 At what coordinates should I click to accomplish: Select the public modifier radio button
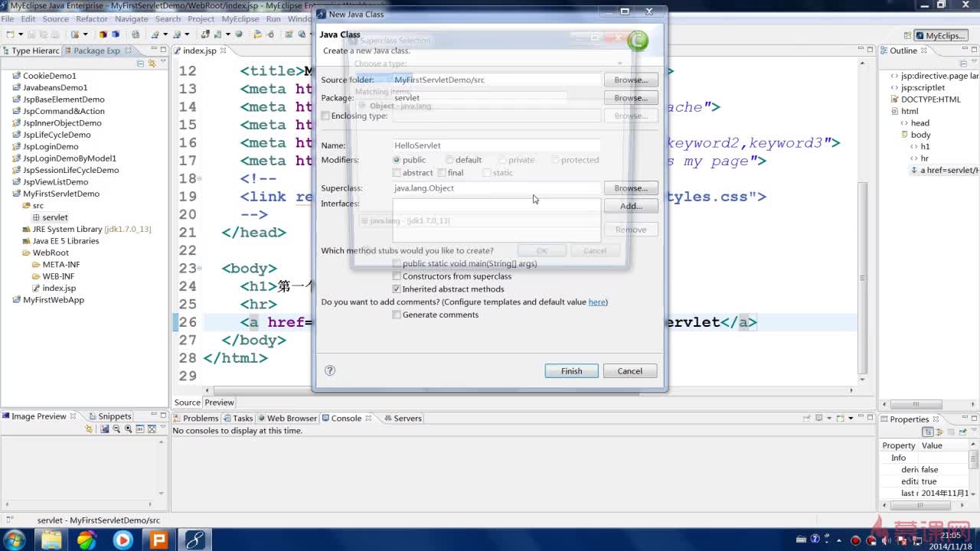397,160
